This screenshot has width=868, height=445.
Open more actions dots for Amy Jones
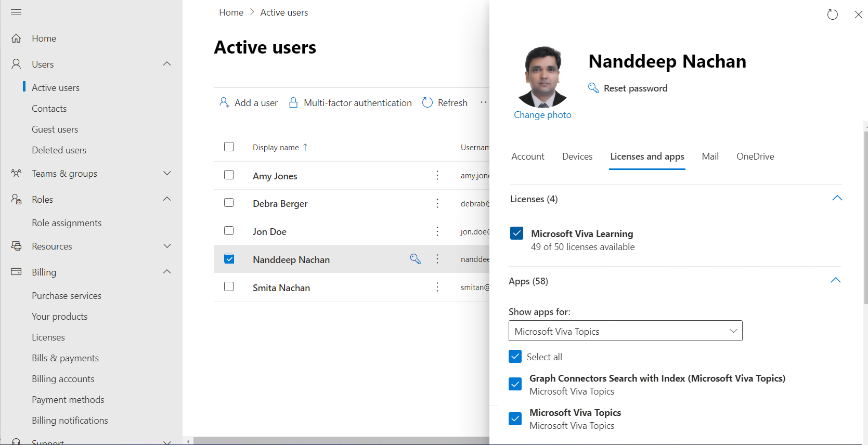coord(437,176)
